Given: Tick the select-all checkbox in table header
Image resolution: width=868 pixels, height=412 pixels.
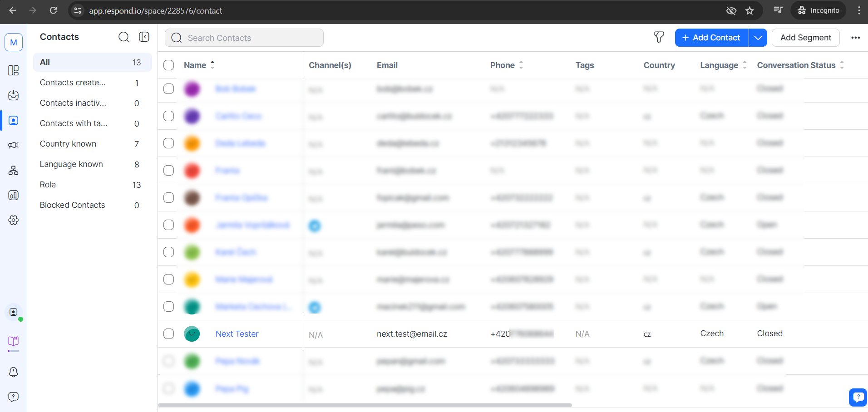Looking at the screenshot, I should [169, 65].
